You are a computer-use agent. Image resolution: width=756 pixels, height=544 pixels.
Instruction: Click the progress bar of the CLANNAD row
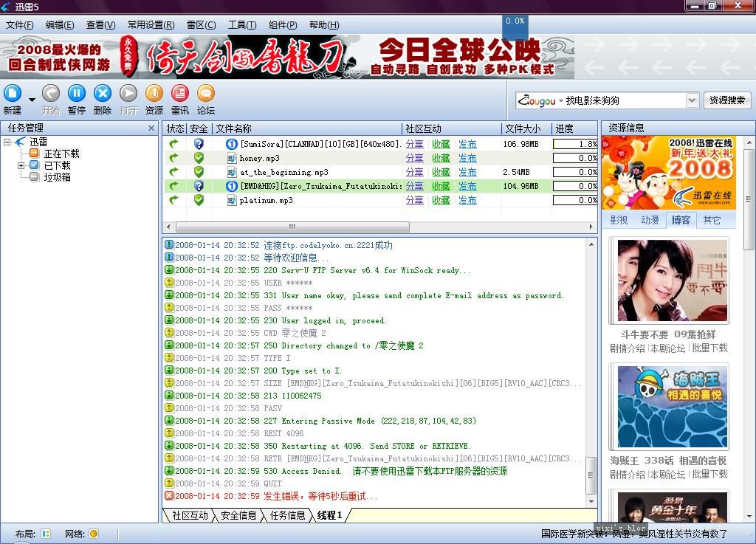click(x=575, y=144)
